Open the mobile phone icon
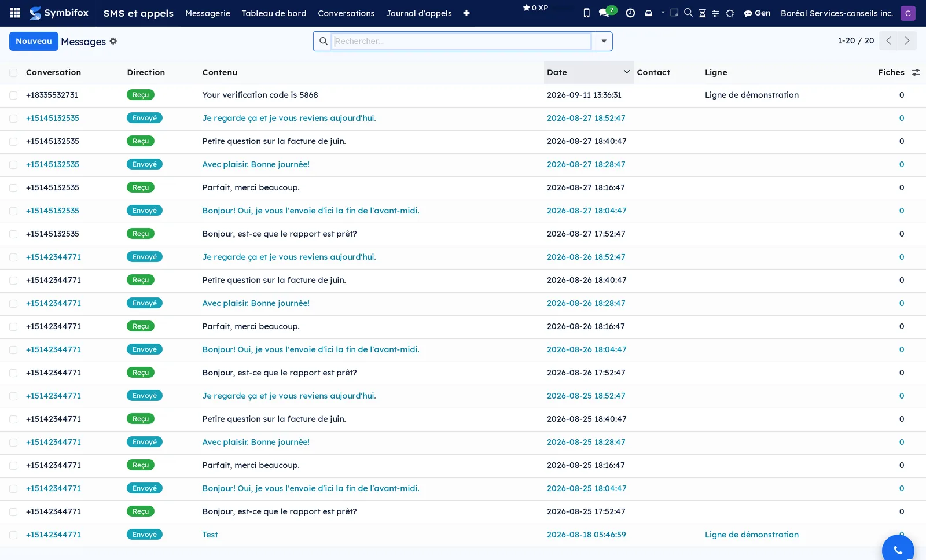 click(586, 13)
